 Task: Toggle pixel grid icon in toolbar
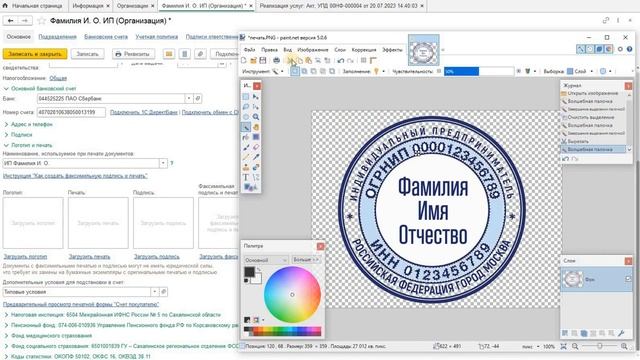click(x=363, y=60)
